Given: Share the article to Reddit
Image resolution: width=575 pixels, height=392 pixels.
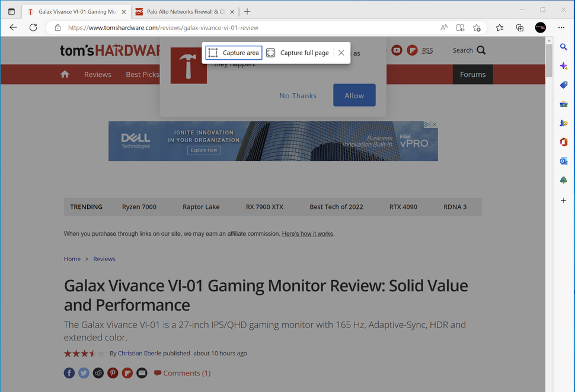Looking at the screenshot, I should [98, 372].
